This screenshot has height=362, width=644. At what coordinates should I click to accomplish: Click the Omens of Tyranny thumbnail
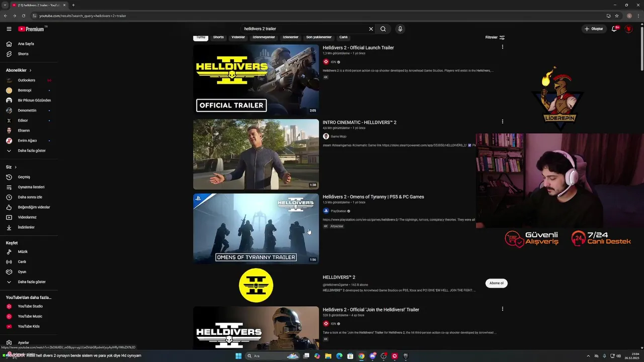(x=256, y=229)
